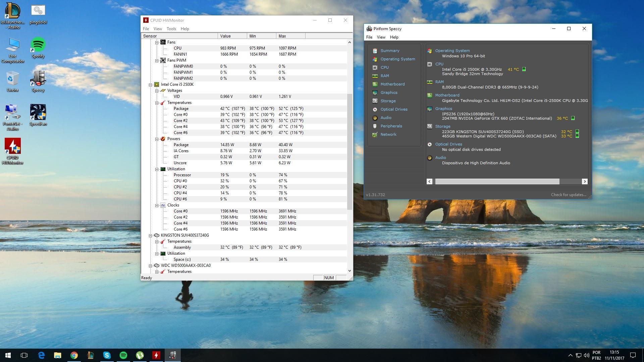
Task: Click Summary icon in Speccy sidebar
Action: pyautogui.click(x=375, y=51)
